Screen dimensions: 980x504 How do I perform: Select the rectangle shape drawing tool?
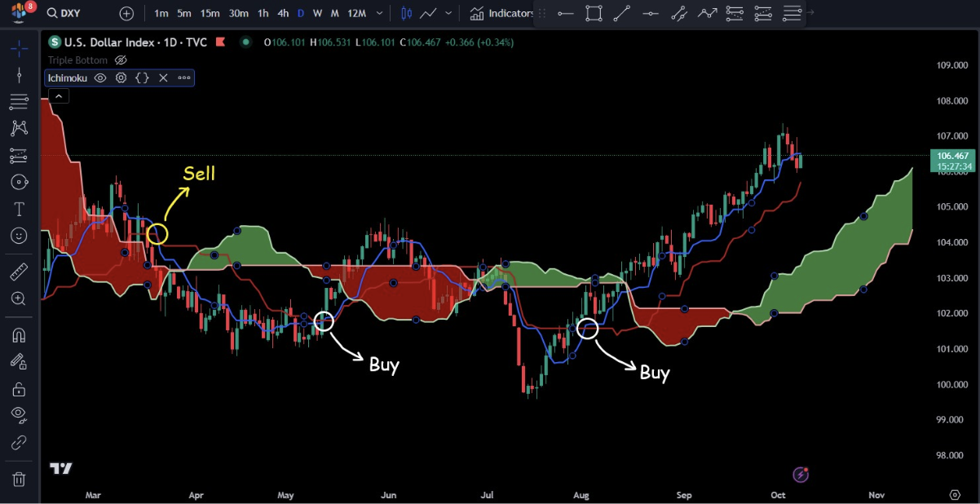pyautogui.click(x=594, y=13)
